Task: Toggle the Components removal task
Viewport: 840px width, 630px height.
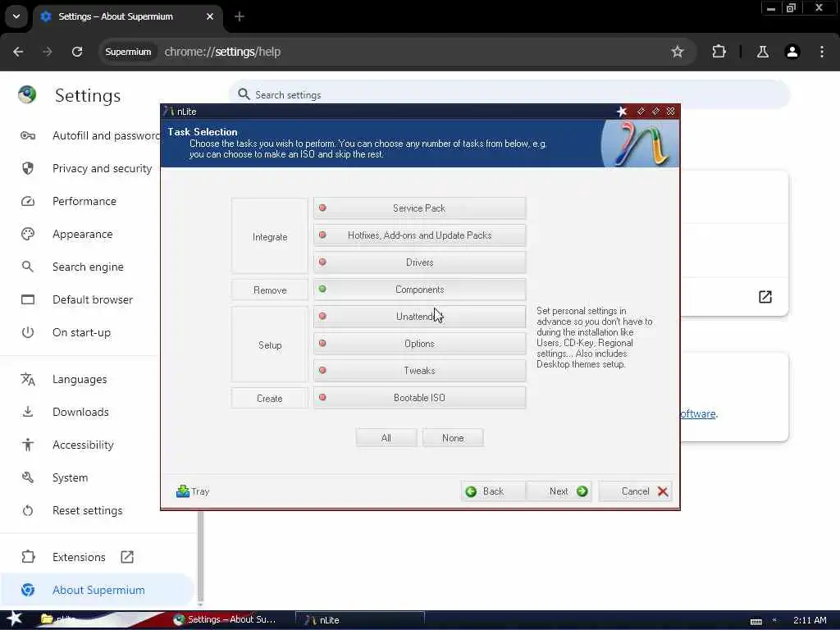Action: pos(419,290)
